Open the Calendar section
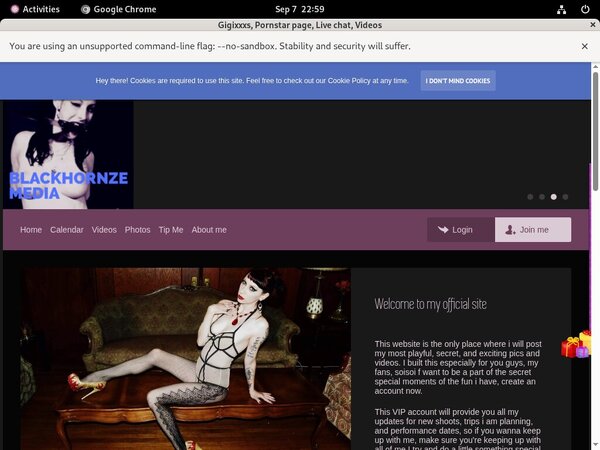 (x=67, y=230)
